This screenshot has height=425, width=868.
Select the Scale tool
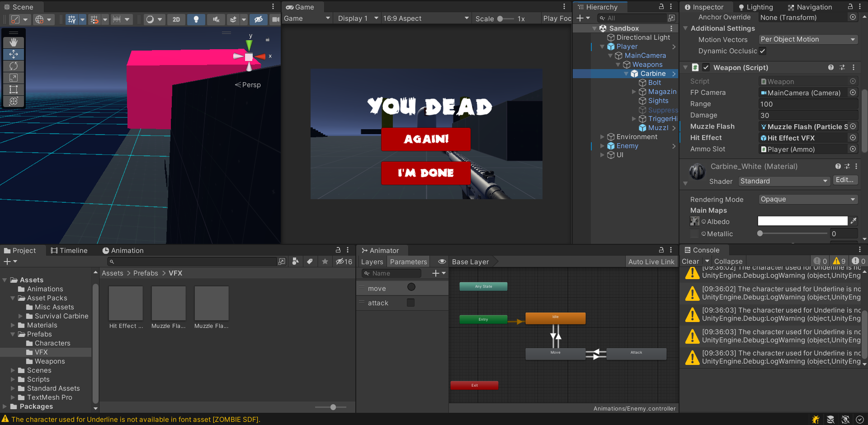click(14, 78)
